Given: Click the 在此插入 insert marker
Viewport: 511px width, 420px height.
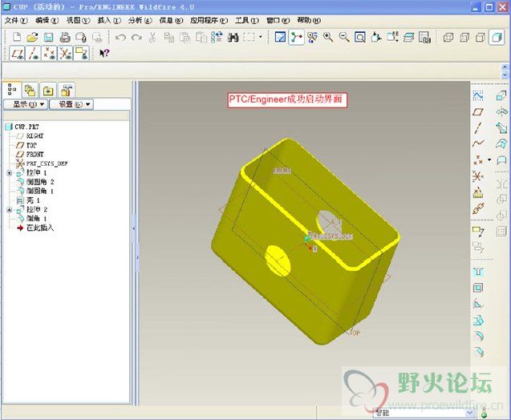Looking at the screenshot, I should point(35,228).
